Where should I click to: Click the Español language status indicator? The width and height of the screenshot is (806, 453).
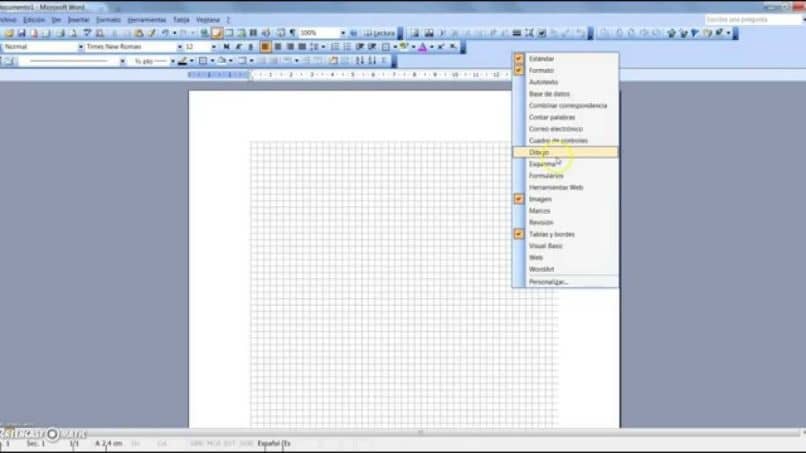click(274, 443)
